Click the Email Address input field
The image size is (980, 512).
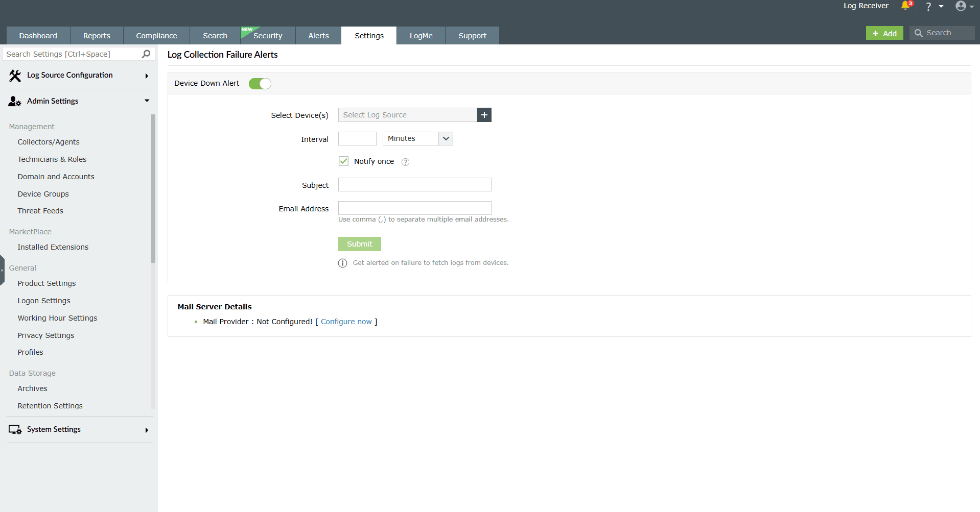[x=415, y=208]
